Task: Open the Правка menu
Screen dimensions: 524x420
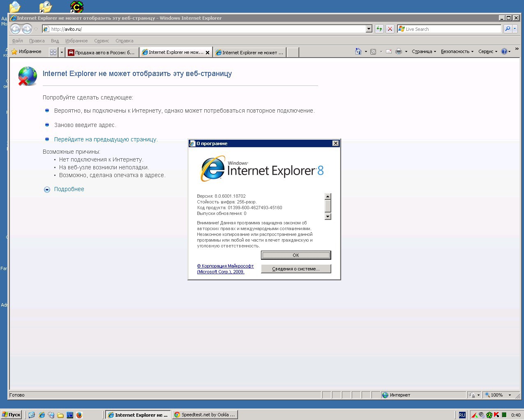Action: pos(37,41)
